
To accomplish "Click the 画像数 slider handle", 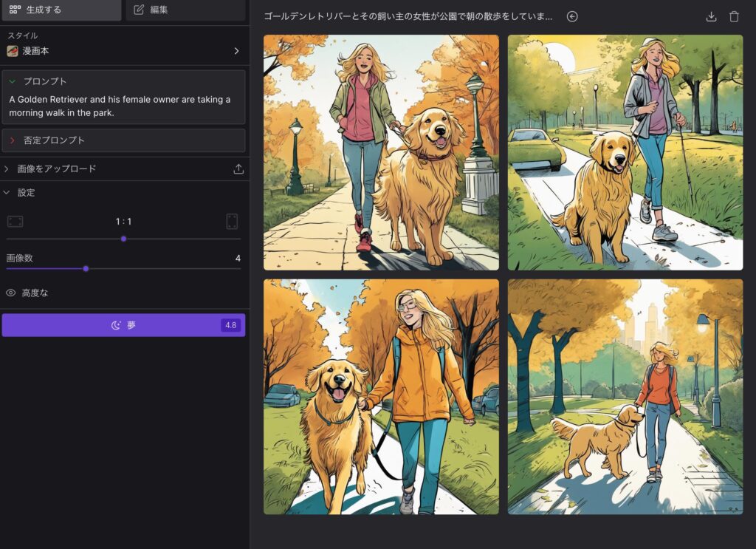I will click(86, 268).
